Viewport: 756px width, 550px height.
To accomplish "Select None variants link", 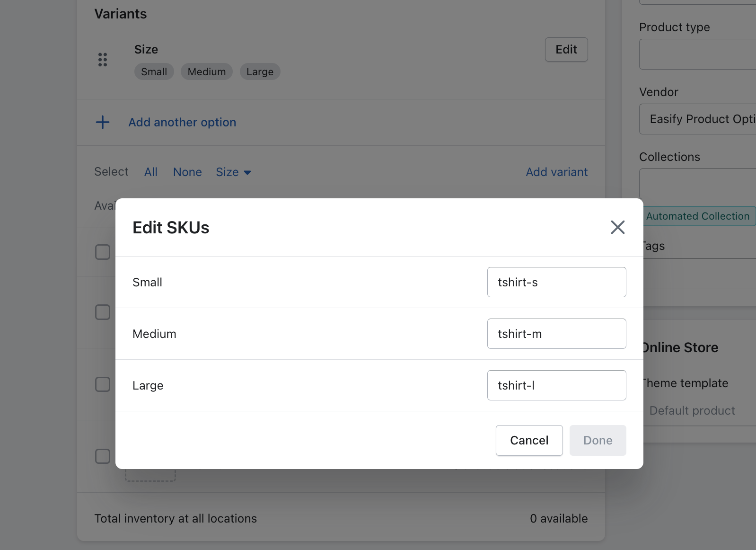I will coord(187,172).
